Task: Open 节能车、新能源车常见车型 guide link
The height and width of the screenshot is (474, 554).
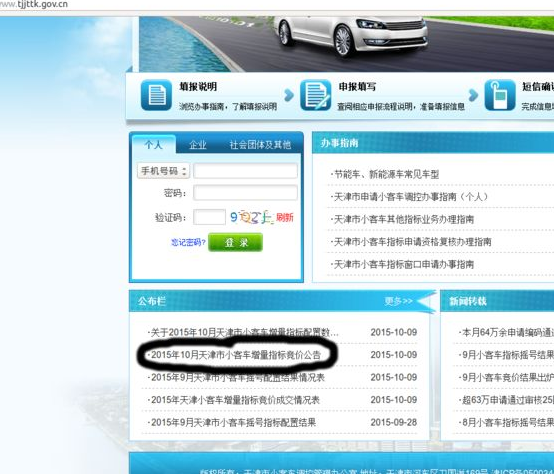Action: pyautogui.click(x=385, y=174)
